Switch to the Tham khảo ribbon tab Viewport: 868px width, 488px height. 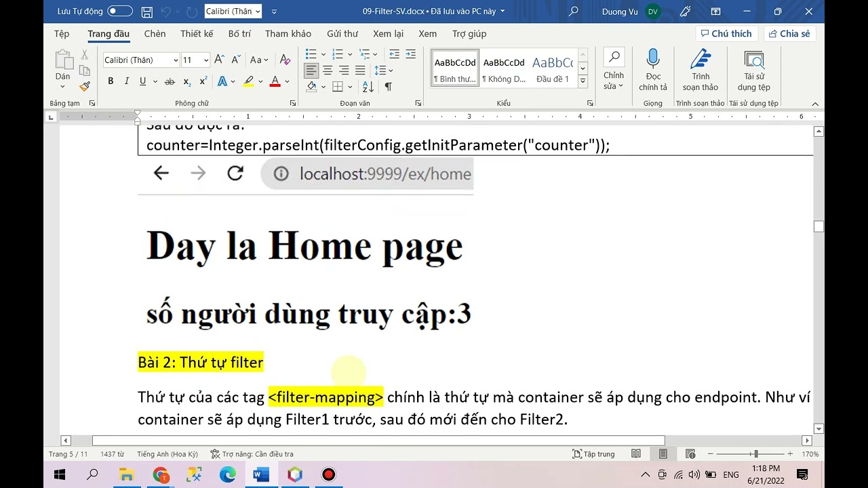tap(288, 34)
